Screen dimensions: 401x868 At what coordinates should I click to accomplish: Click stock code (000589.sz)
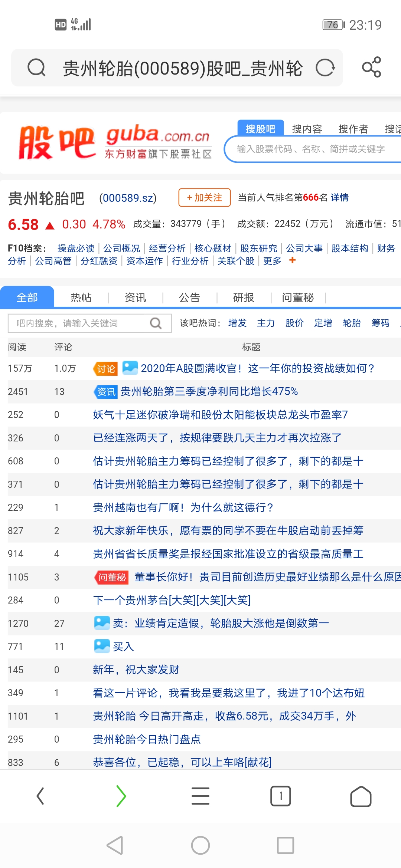click(128, 198)
